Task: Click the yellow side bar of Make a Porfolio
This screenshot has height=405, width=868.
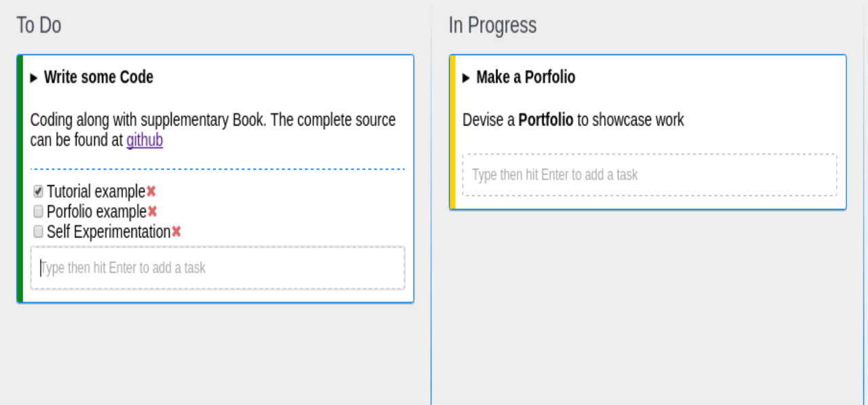Action: (x=452, y=132)
